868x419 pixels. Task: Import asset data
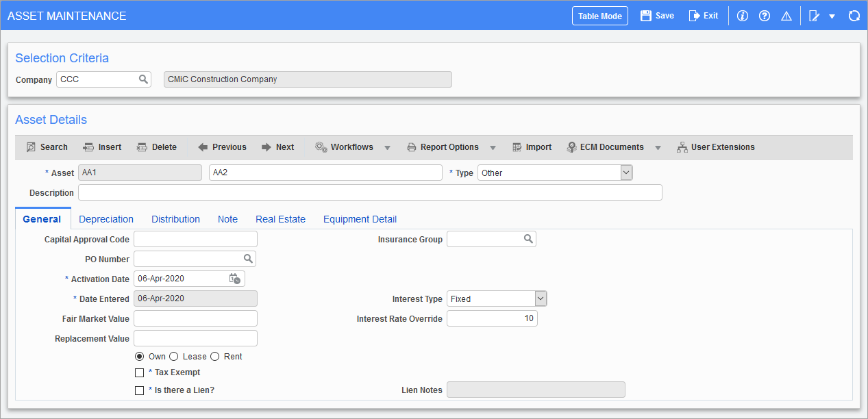coord(532,147)
